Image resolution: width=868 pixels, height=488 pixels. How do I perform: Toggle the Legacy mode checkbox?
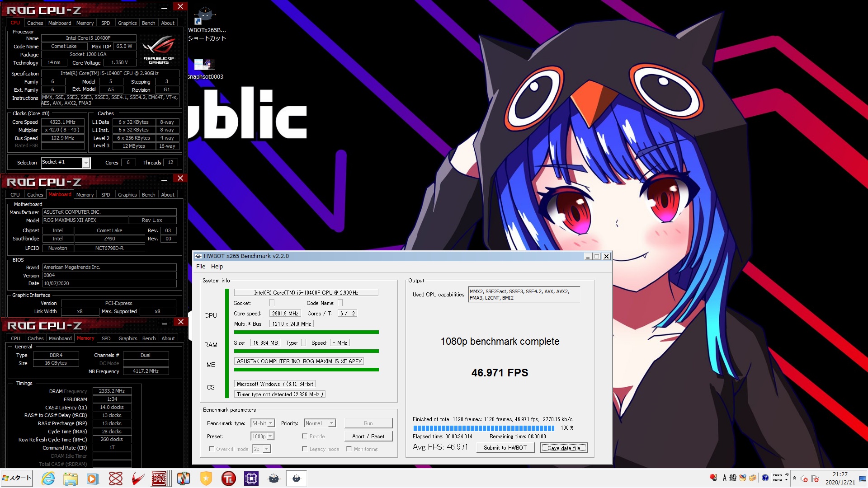305,449
